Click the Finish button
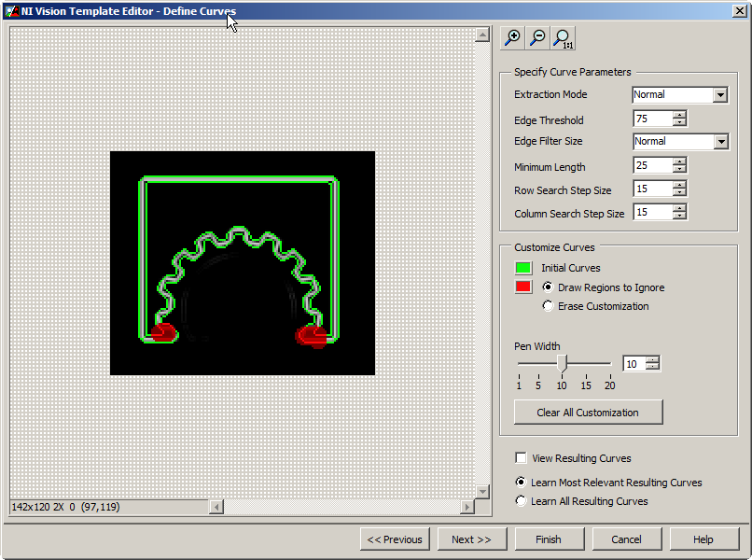The width and height of the screenshot is (752, 560). click(550, 539)
